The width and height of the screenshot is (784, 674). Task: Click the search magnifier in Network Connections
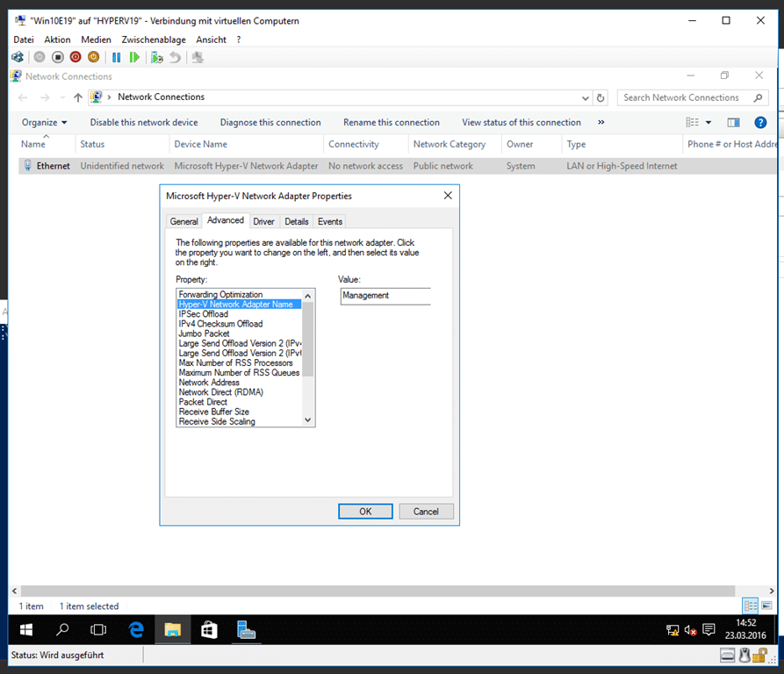pos(758,98)
